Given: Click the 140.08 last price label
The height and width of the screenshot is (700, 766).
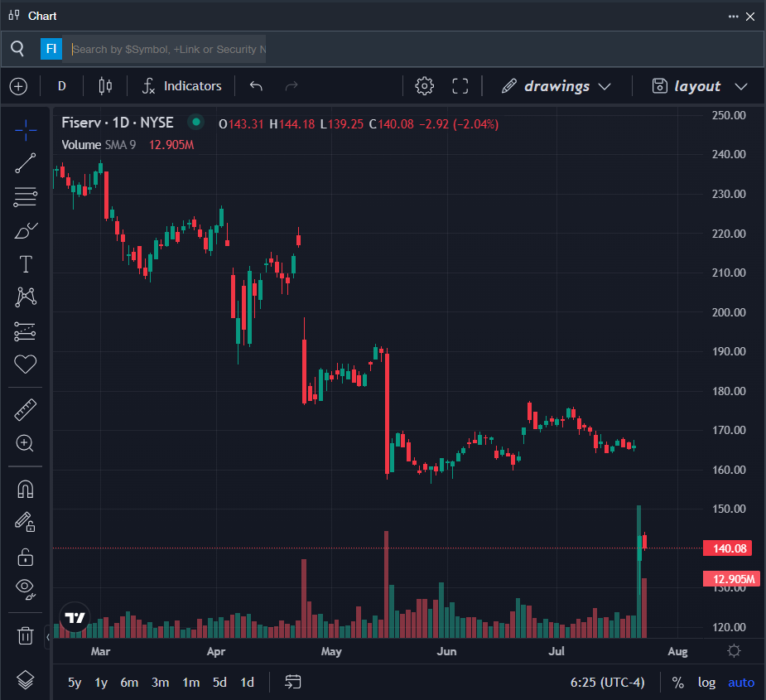Looking at the screenshot, I should (x=727, y=548).
